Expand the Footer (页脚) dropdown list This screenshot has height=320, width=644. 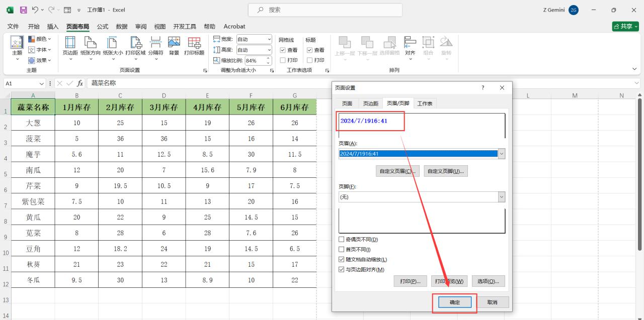pyautogui.click(x=502, y=197)
